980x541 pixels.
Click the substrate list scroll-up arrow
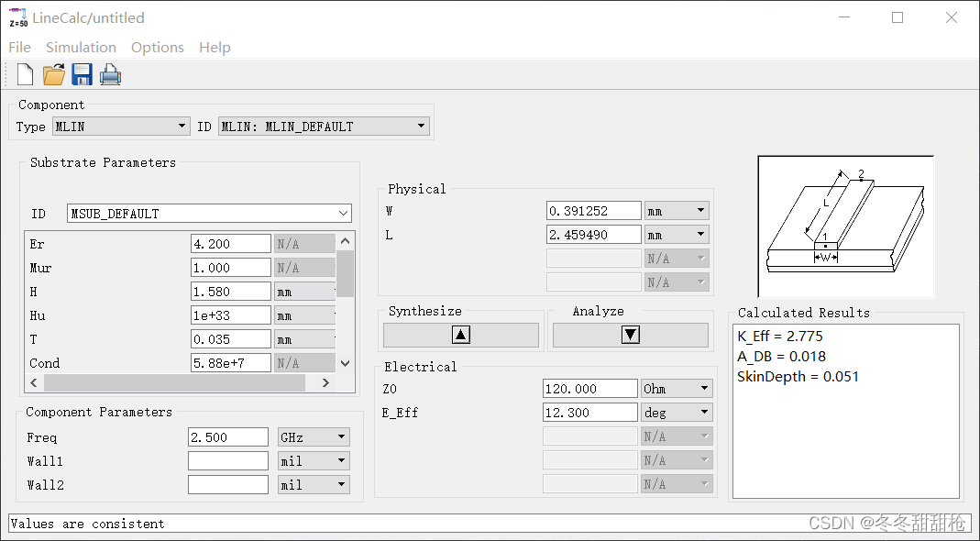click(x=345, y=241)
